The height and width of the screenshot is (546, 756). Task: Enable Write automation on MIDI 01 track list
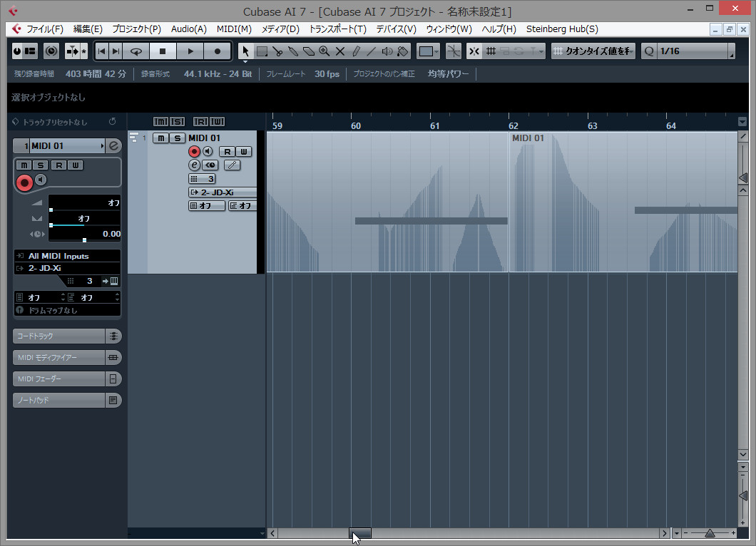pos(244,152)
